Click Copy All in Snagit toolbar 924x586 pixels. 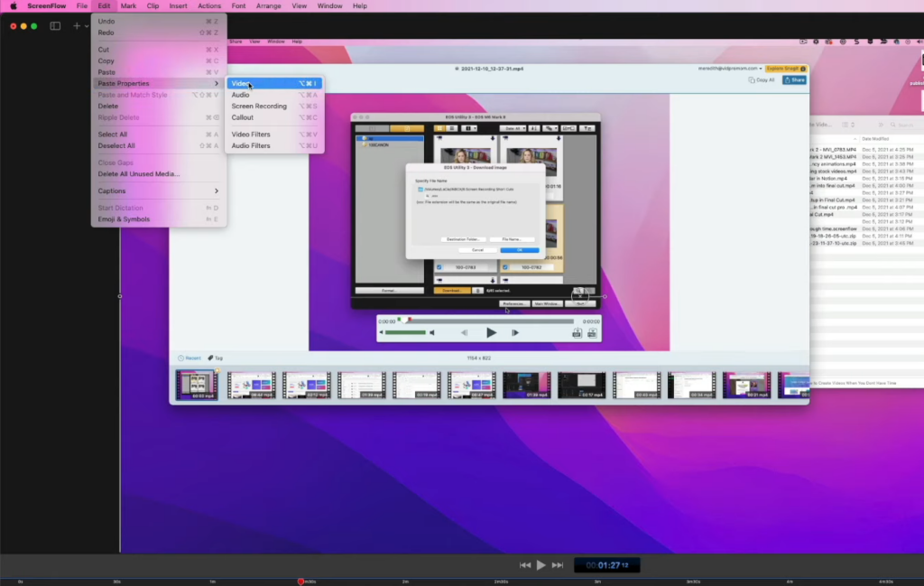[x=762, y=80]
